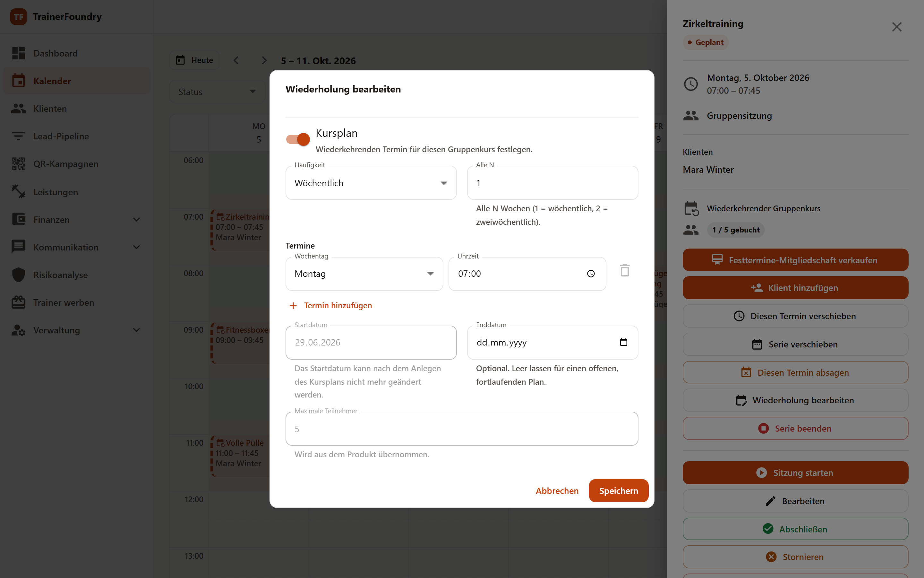Open QR-Kampagnen in the sidebar
This screenshot has width=924, height=578.
coord(76,164)
